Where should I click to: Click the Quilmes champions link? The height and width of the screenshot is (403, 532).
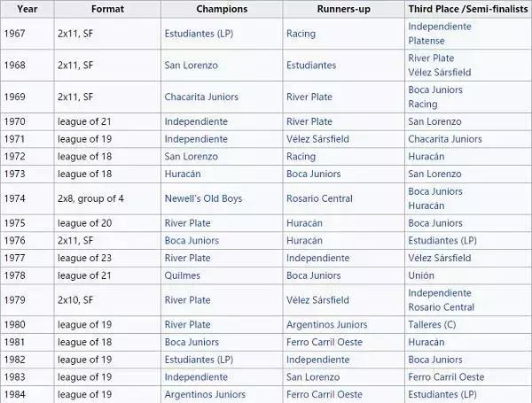[x=184, y=275]
